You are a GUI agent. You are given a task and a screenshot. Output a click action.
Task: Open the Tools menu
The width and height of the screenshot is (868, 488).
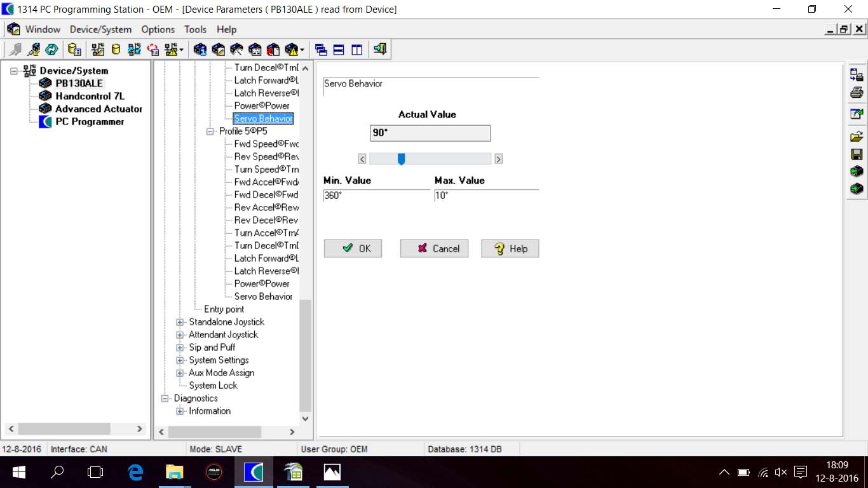195,29
